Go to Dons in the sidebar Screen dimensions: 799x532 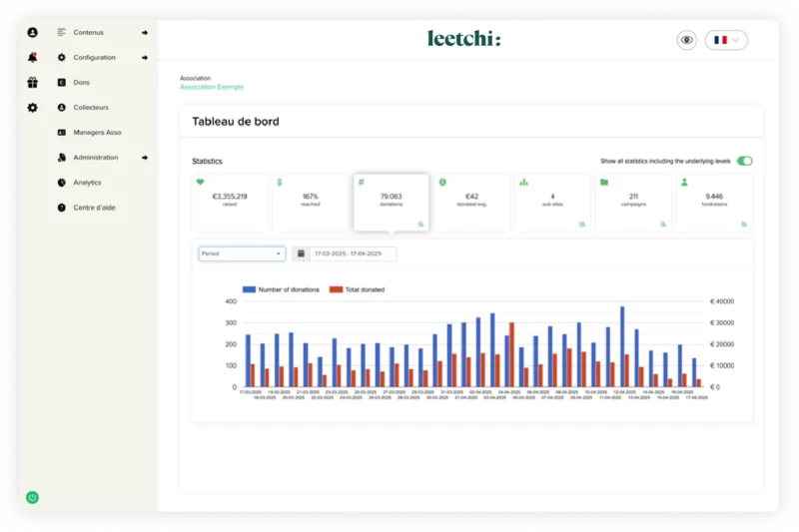(x=81, y=82)
